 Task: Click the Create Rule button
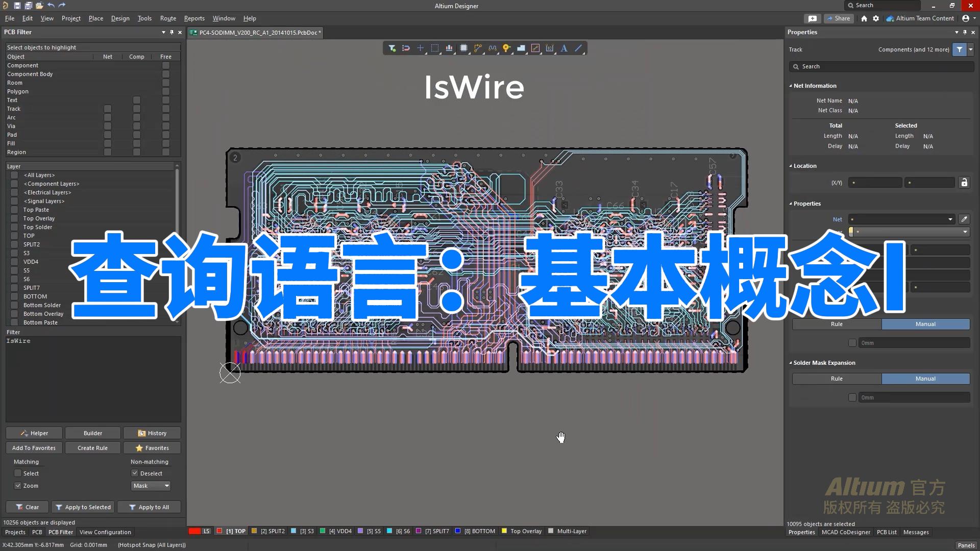pyautogui.click(x=92, y=447)
